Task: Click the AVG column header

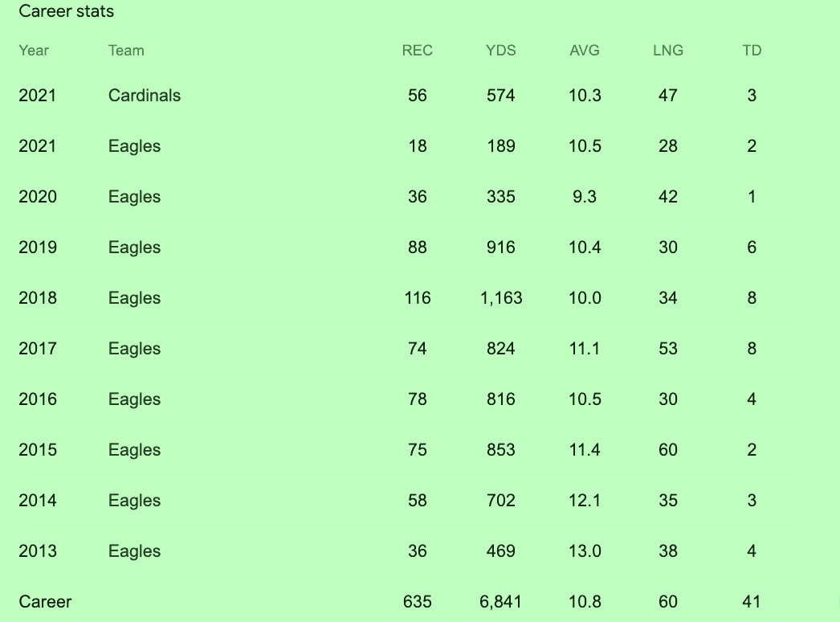Action: (x=585, y=51)
